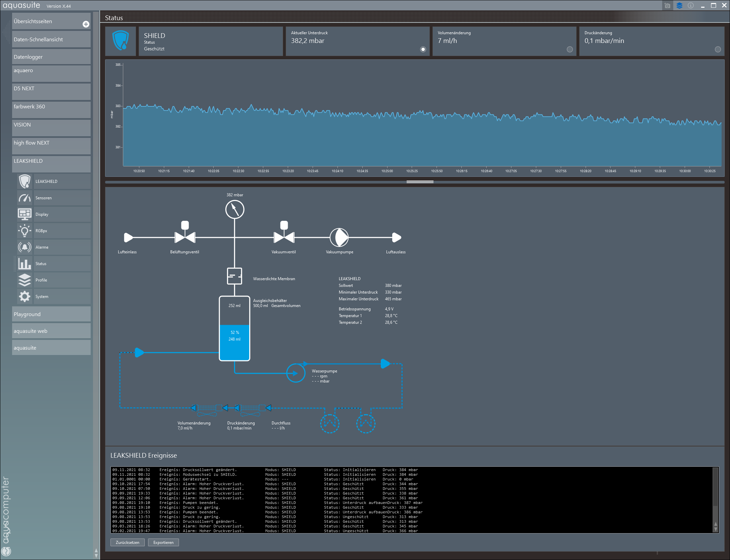This screenshot has width=730, height=560.
Task: Click the event log vertical scrollbar
Action: tap(715, 500)
